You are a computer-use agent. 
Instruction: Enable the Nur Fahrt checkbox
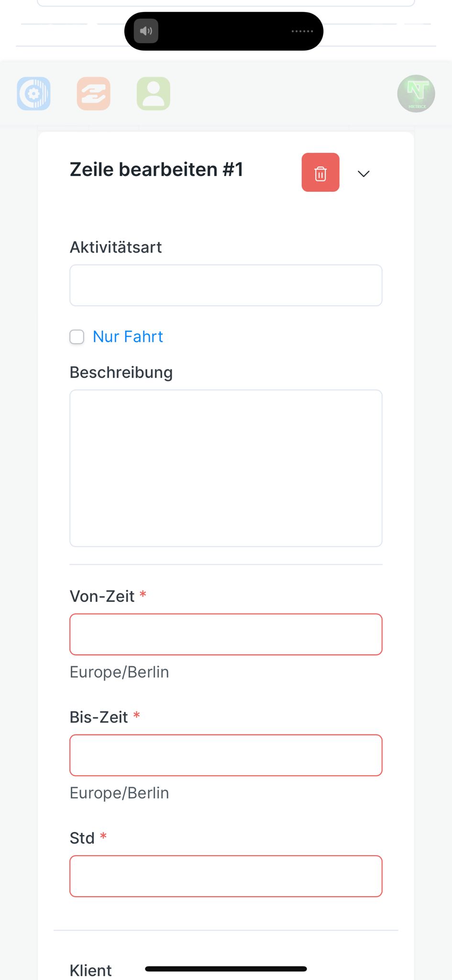(77, 337)
